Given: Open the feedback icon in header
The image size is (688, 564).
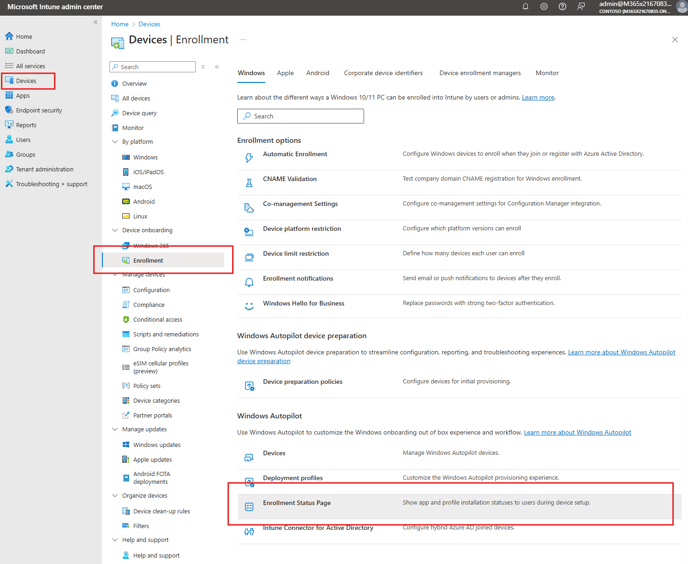Looking at the screenshot, I should [581, 7].
